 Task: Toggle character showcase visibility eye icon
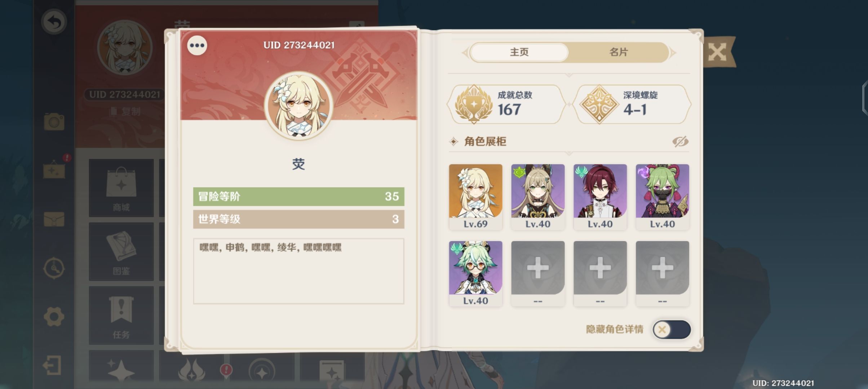[x=680, y=142]
